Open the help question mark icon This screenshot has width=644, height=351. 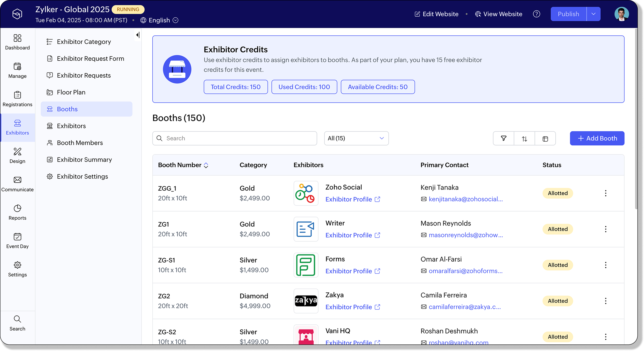[536, 14]
